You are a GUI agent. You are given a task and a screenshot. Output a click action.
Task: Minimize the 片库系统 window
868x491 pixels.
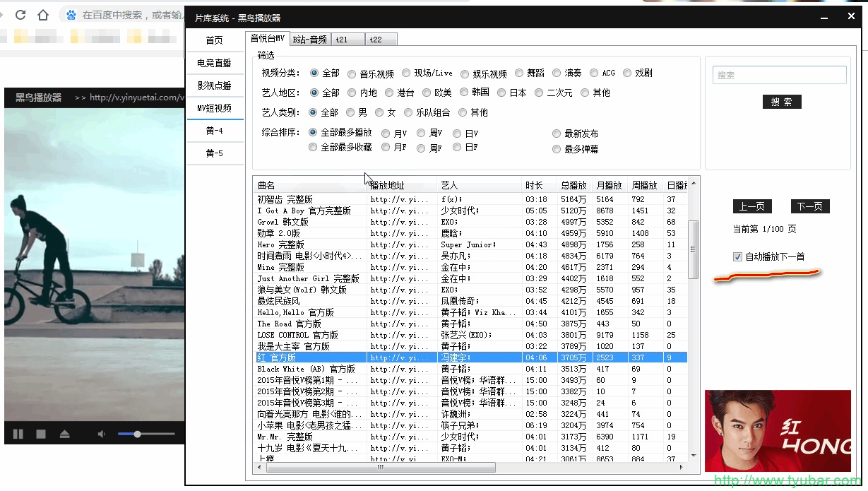point(824,17)
